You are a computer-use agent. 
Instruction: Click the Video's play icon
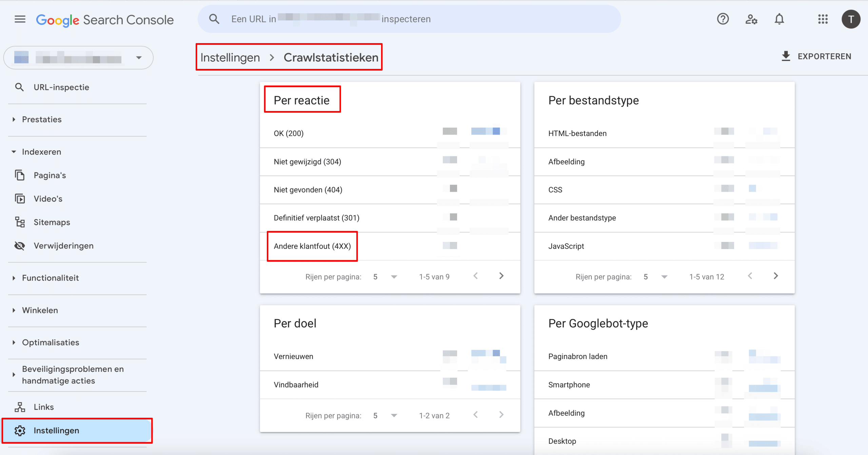tap(20, 198)
